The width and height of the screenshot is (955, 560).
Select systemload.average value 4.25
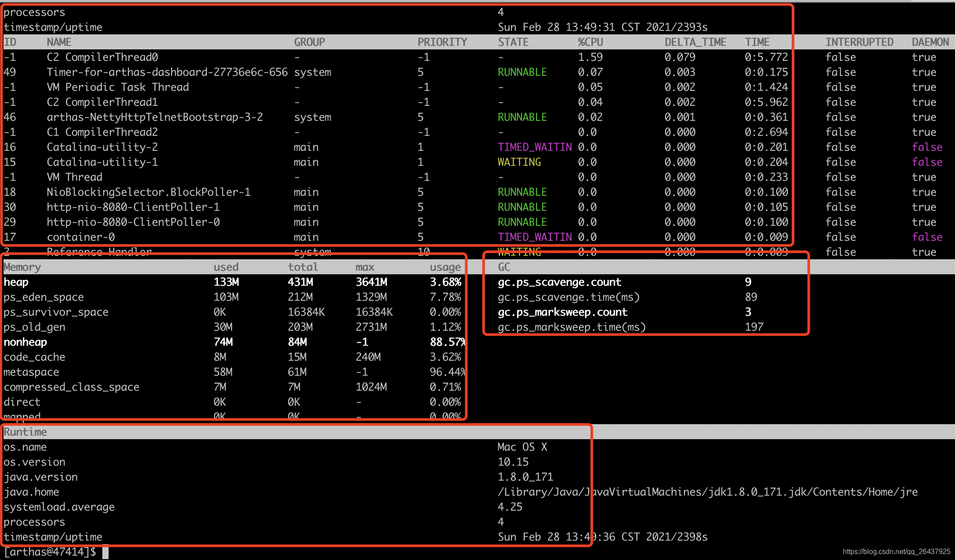click(510, 507)
